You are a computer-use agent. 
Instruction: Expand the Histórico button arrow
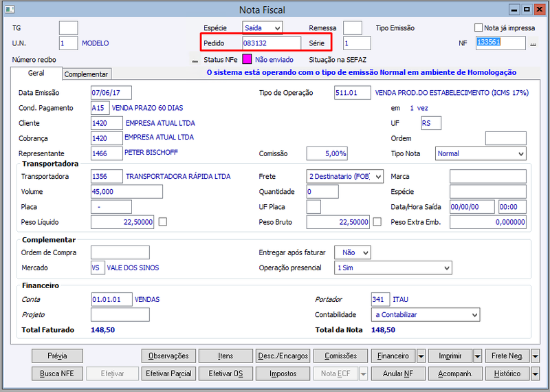pos(535,373)
